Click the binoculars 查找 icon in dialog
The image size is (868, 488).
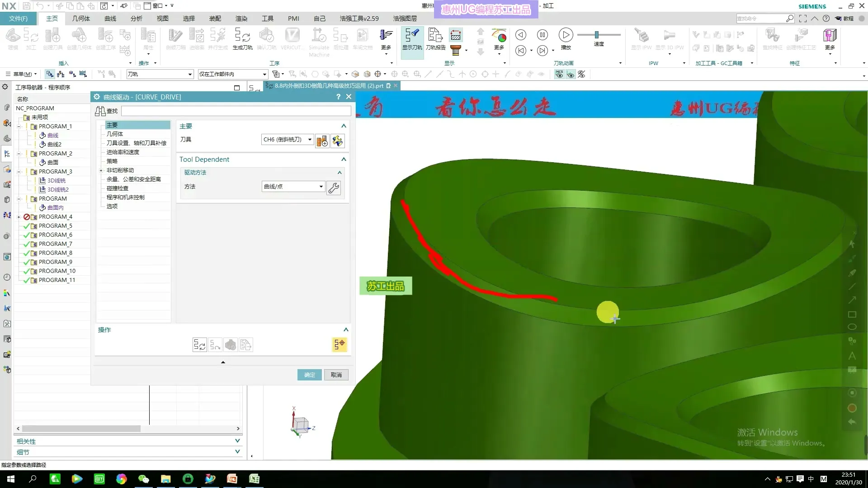click(x=100, y=111)
